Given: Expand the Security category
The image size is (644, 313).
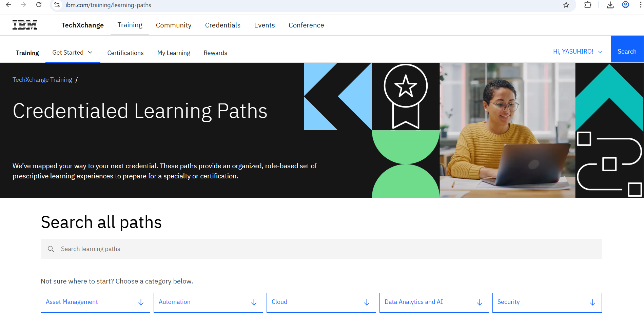Looking at the screenshot, I should tap(547, 302).
